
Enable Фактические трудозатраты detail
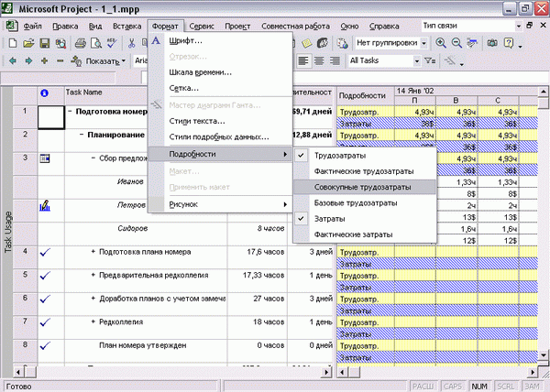coord(365,171)
